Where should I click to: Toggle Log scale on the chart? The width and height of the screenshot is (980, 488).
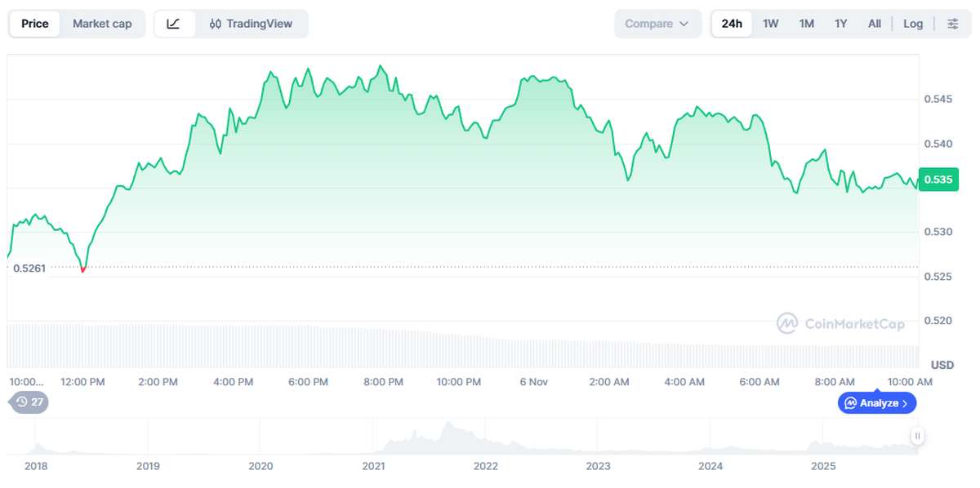[913, 24]
